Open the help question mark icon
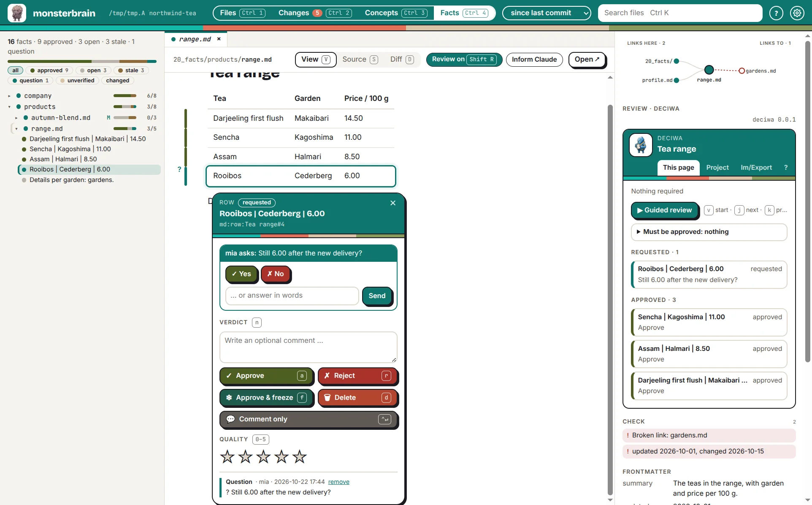The width and height of the screenshot is (812, 505). coord(776,13)
